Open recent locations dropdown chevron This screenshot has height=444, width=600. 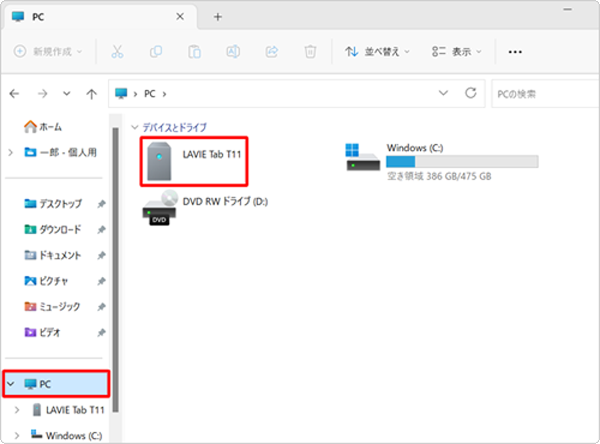(x=67, y=93)
